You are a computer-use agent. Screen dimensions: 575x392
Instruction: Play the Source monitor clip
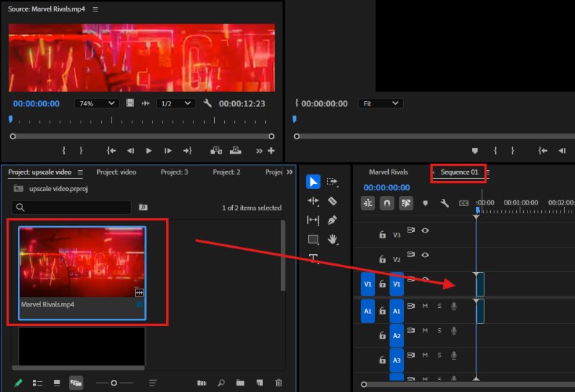coord(149,151)
